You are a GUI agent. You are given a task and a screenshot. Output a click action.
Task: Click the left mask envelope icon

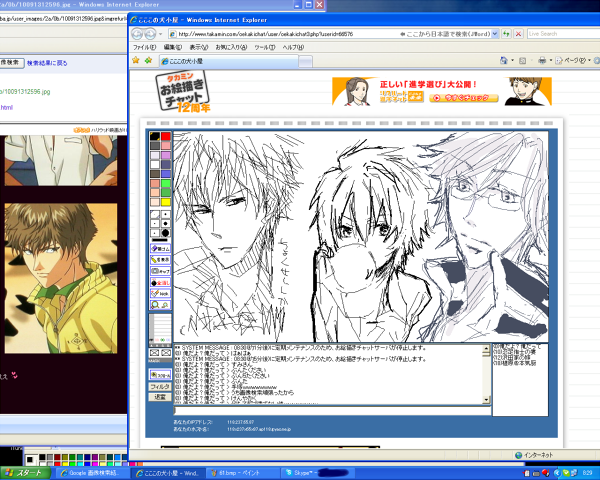154,353
